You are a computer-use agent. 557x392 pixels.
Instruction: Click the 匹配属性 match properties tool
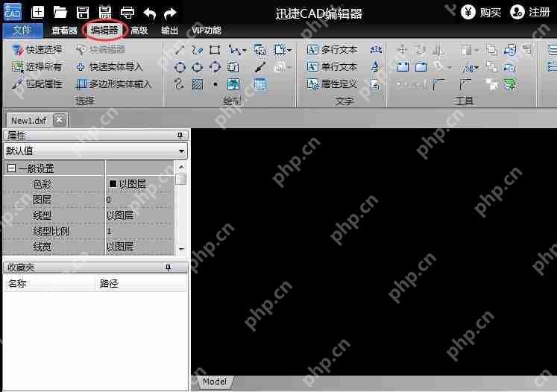click(37, 83)
